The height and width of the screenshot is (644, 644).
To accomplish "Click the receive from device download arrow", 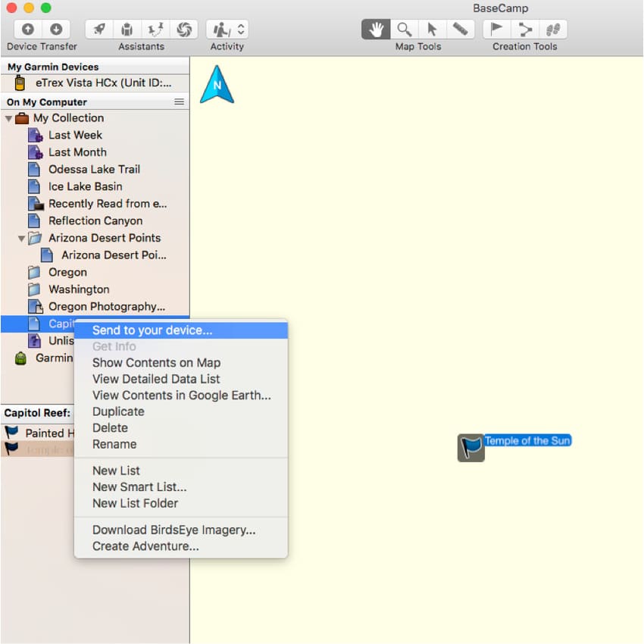I will (x=56, y=30).
